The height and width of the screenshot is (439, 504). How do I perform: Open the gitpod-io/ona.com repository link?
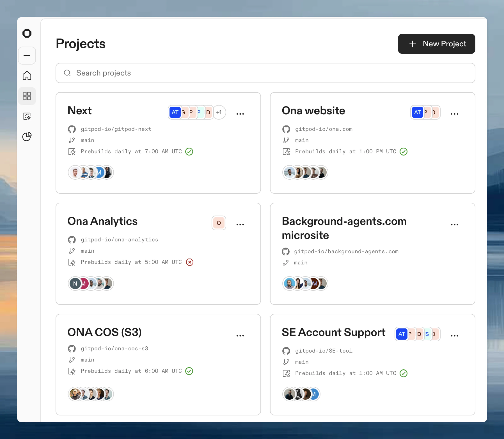[x=324, y=129]
